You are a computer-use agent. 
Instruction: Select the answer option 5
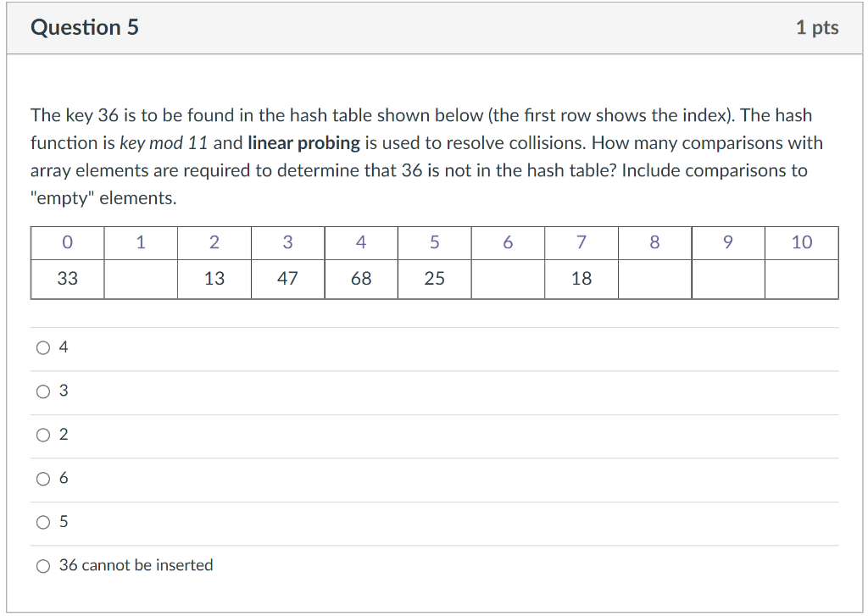(x=43, y=522)
